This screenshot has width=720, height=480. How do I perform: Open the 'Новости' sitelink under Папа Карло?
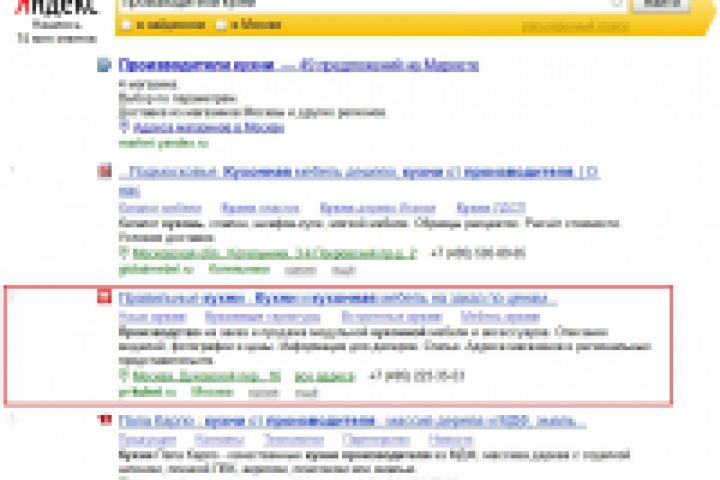coord(451,440)
